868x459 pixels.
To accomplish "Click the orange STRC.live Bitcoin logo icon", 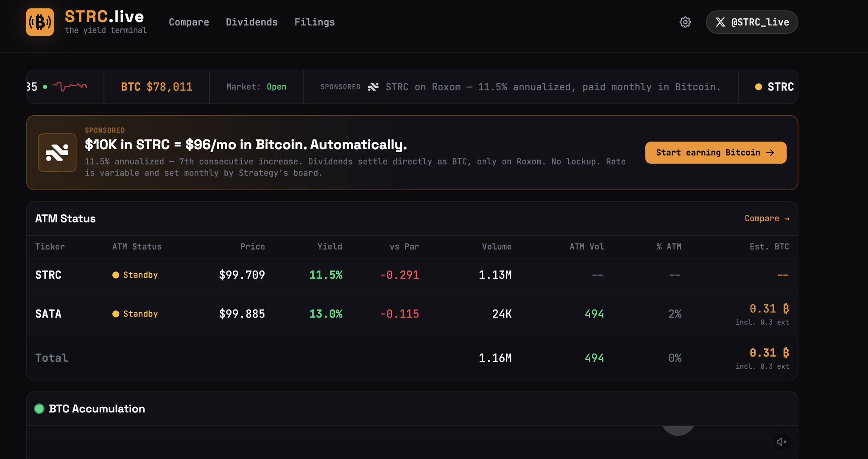I will pos(40,22).
